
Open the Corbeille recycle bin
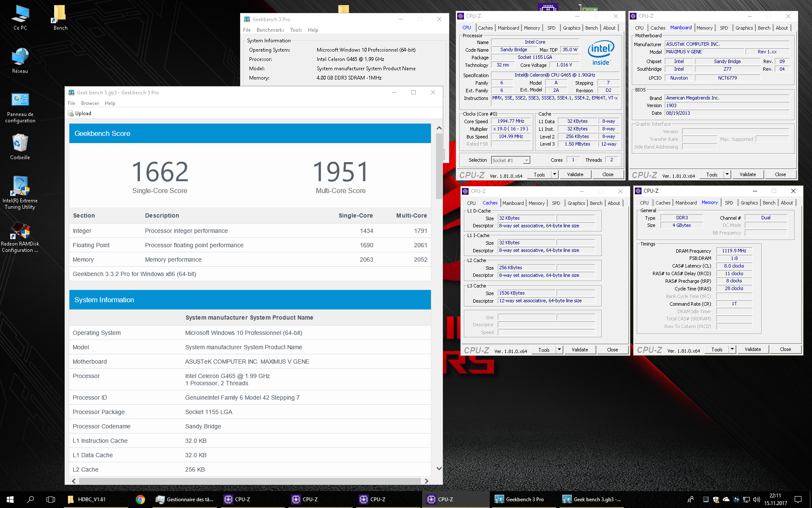pos(20,147)
